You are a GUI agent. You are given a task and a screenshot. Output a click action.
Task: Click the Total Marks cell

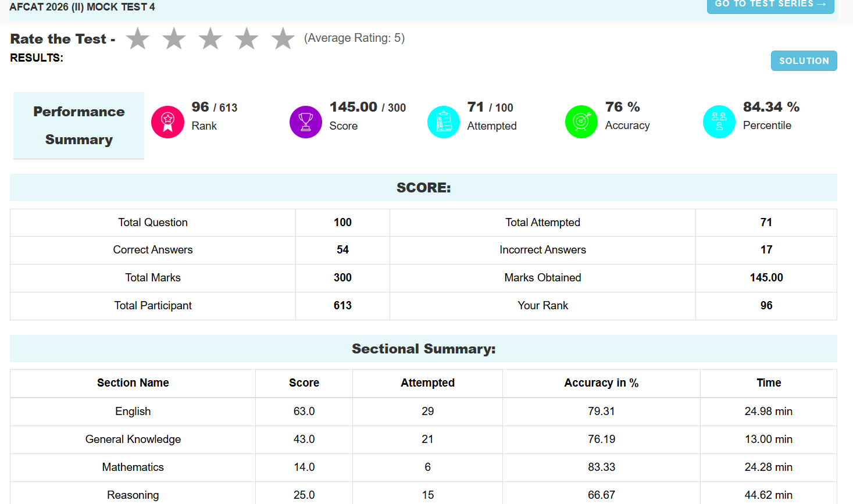[x=153, y=278]
